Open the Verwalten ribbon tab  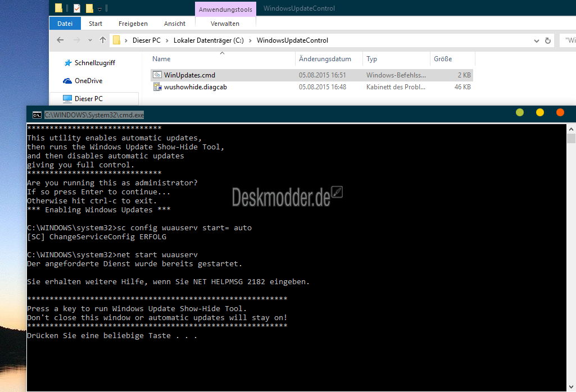(x=225, y=24)
